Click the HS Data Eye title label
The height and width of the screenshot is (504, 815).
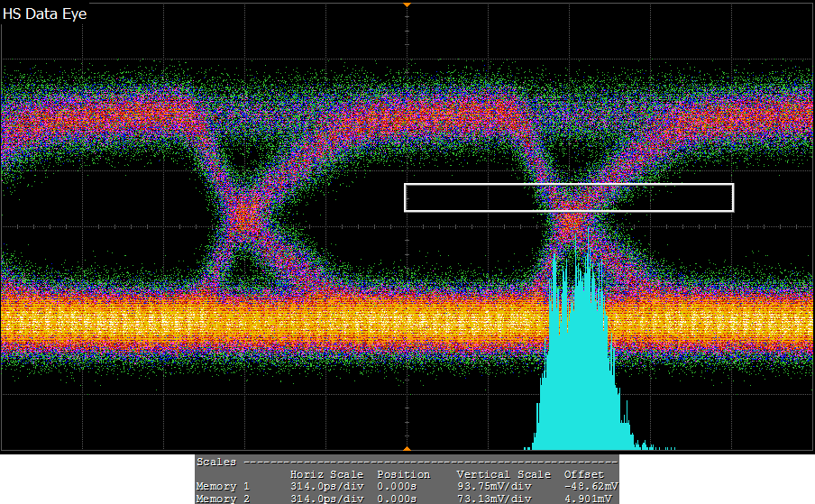click(45, 14)
